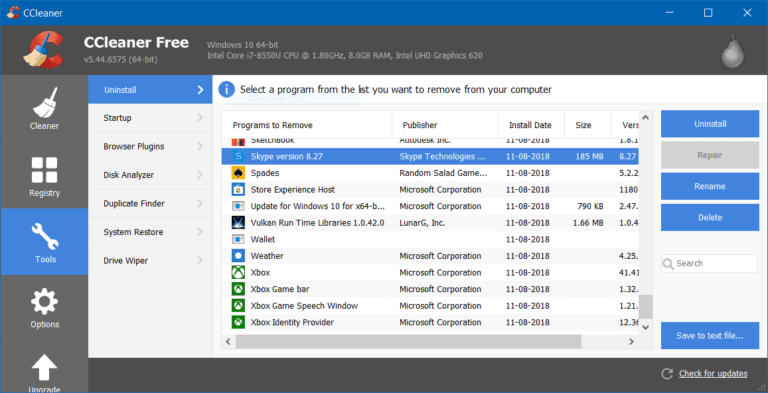
Task: Open the Cleaner section broom icon
Action: click(x=45, y=103)
